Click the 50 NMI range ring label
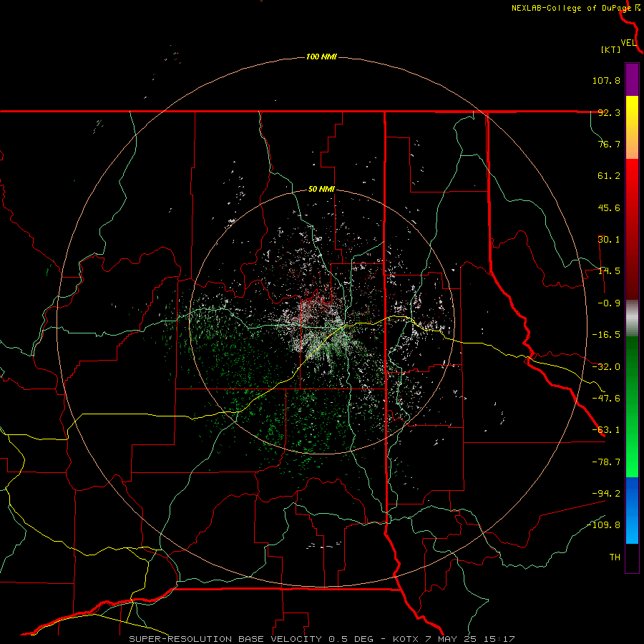This screenshot has width=644, height=644. [321, 190]
